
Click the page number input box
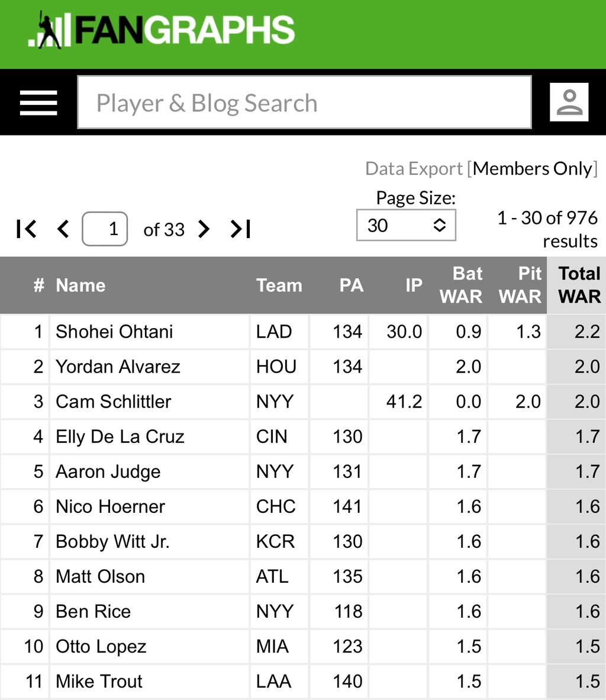[105, 229]
